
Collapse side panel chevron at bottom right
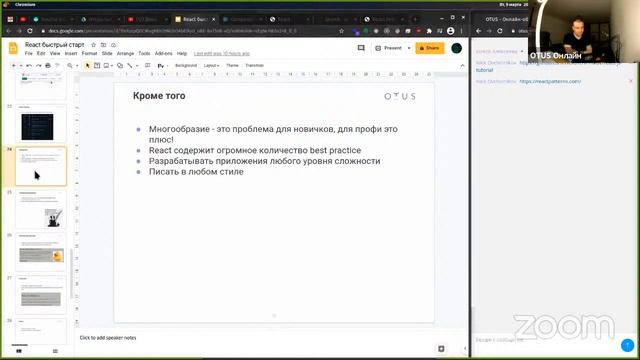tap(465, 349)
